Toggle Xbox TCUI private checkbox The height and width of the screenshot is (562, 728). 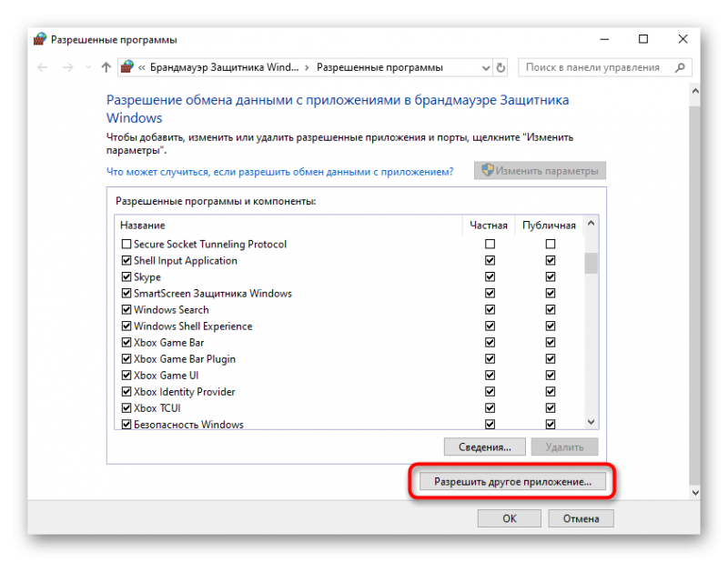pos(490,408)
